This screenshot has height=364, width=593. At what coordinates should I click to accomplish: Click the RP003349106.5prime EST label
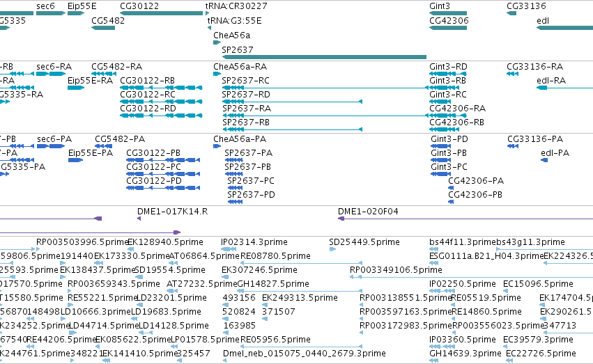pyautogui.click(x=396, y=270)
